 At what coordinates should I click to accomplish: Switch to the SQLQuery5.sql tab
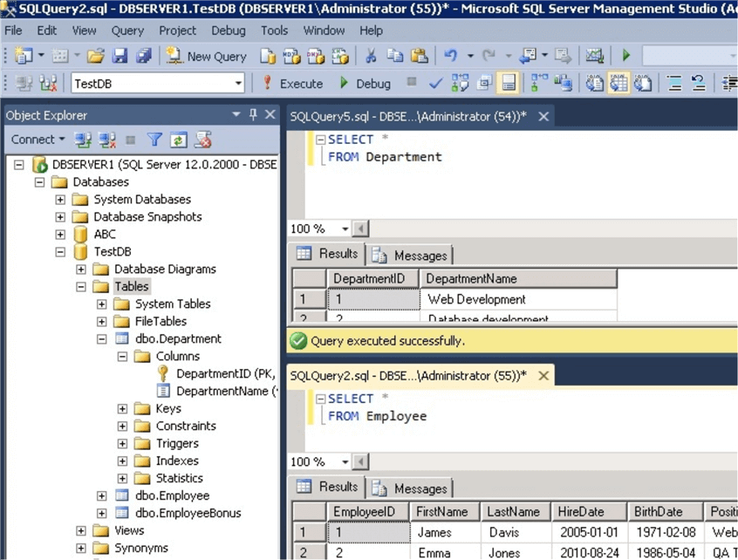(407, 116)
